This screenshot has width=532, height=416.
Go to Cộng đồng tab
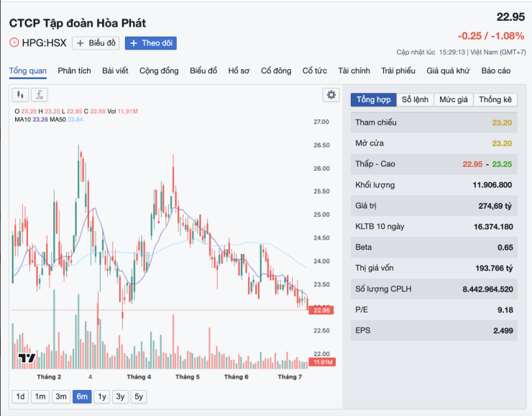coord(159,71)
